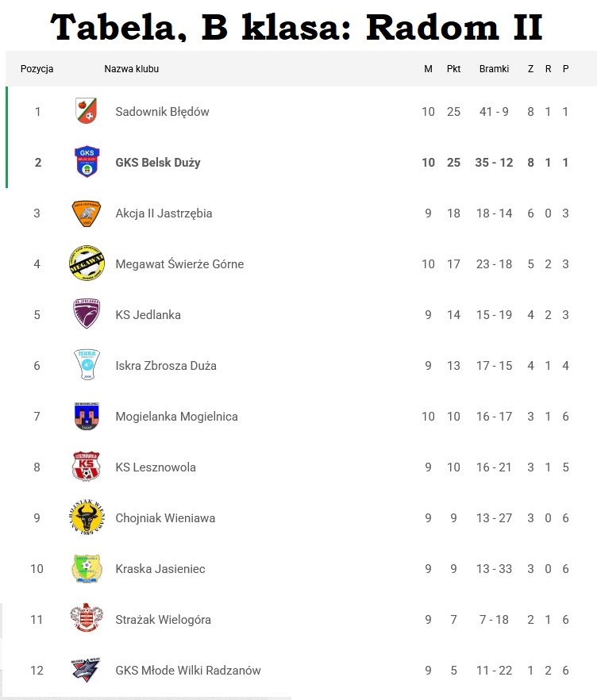Click the Pozycja column header
The height and width of the screenshot is (700, 601).
[37, 69]
